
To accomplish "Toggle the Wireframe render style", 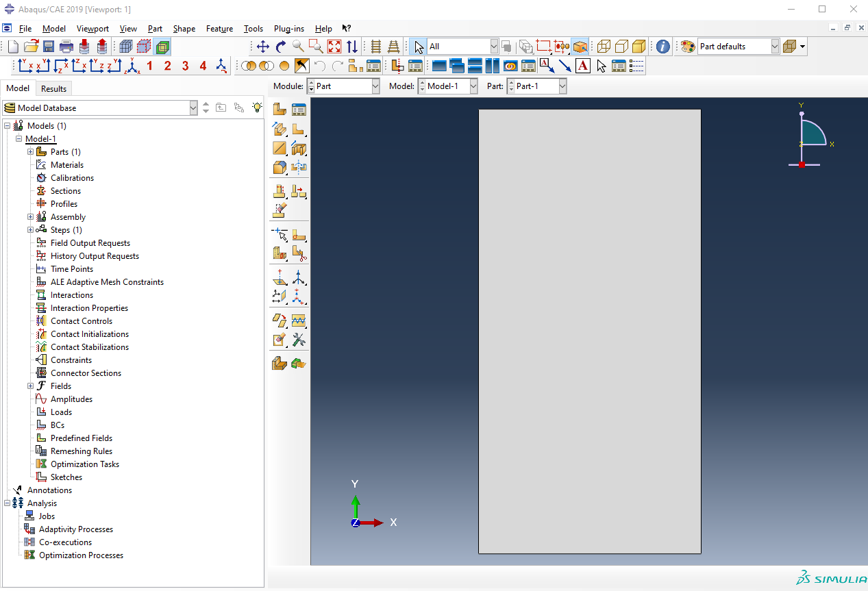I will tap(604, 47).
